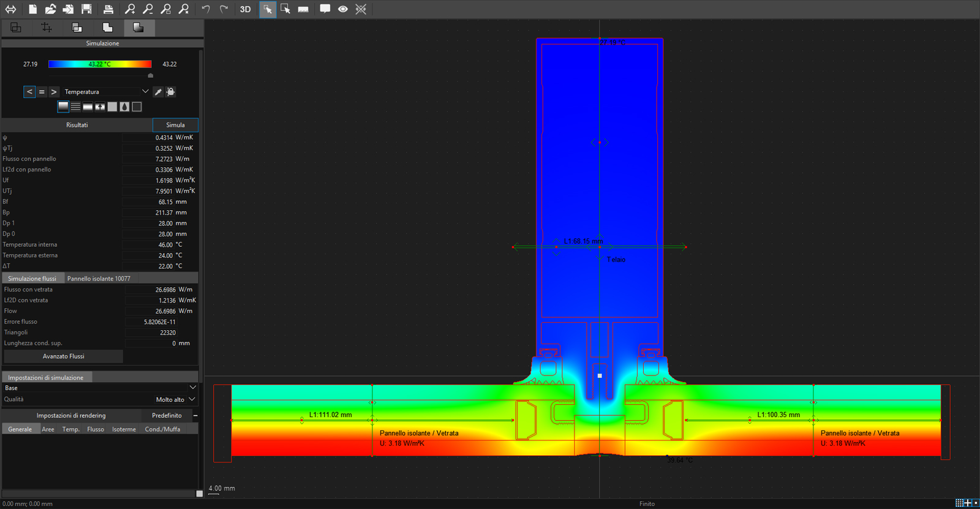The width and height of the screenshot is (980, 509).
Task: Click the Print icon in the top toolbar
Action: [108, 9]
